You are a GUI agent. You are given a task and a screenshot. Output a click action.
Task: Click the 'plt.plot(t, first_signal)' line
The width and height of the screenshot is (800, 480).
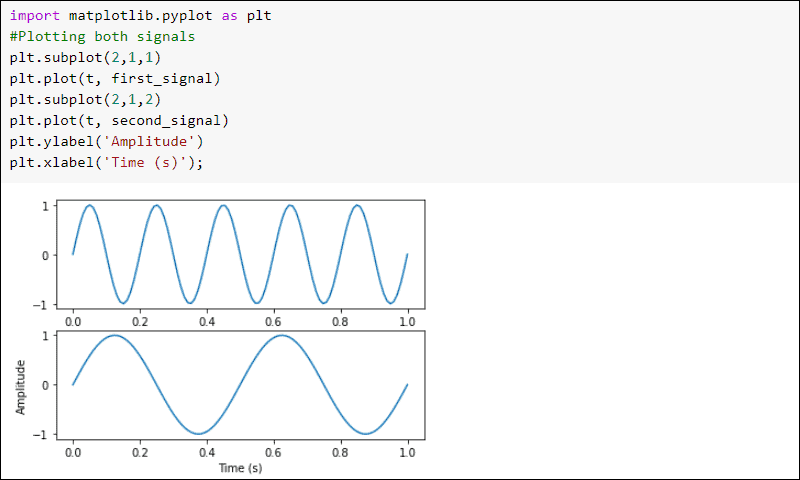[115, 79]
